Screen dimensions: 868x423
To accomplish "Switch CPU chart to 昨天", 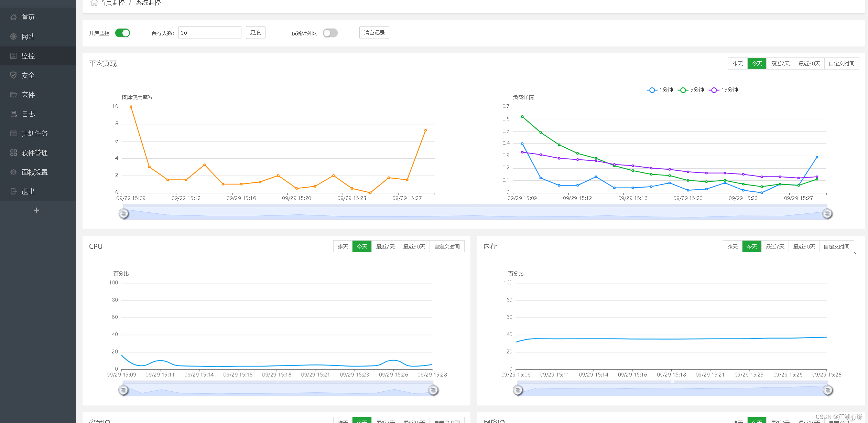I will tap(343, 247).
